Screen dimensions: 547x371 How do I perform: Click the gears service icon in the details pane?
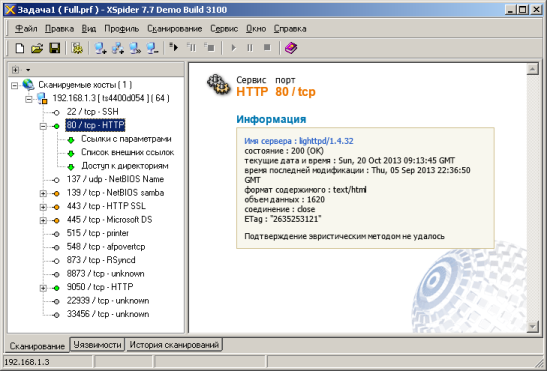coord(219,84)
